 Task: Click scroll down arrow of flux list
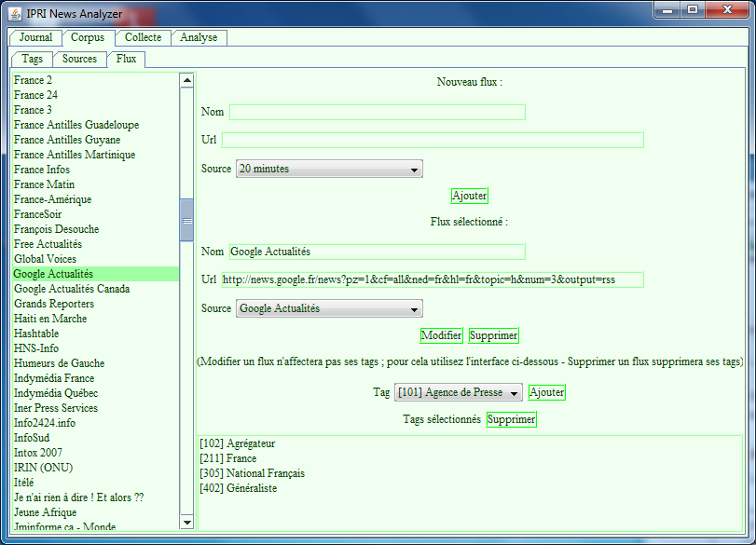click(x=186, y=523)
